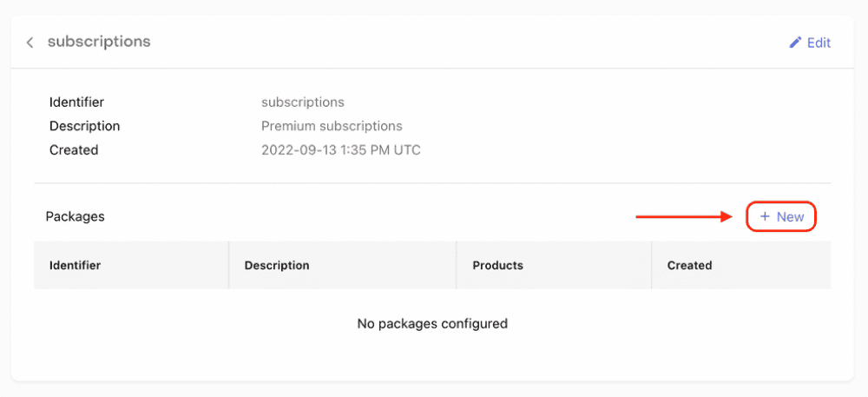Image resolution: width=868 pixels, height=397 pixels.
Task: Click the subscriptions page title
Action: (99, 42)
